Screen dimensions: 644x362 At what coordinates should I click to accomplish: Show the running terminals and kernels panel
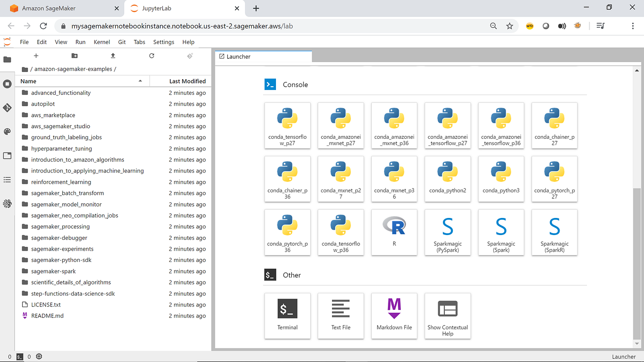[7, 84]
